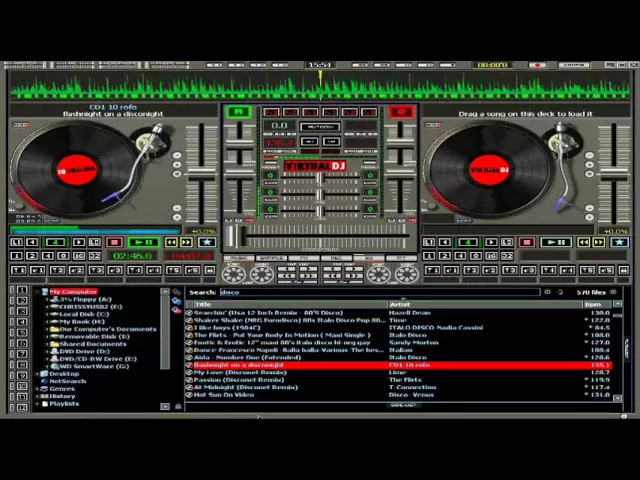Viewport: 640px width, 480px height.
Task: Expand the Local Disk (C:) node
Action: [x=47, y=315]
